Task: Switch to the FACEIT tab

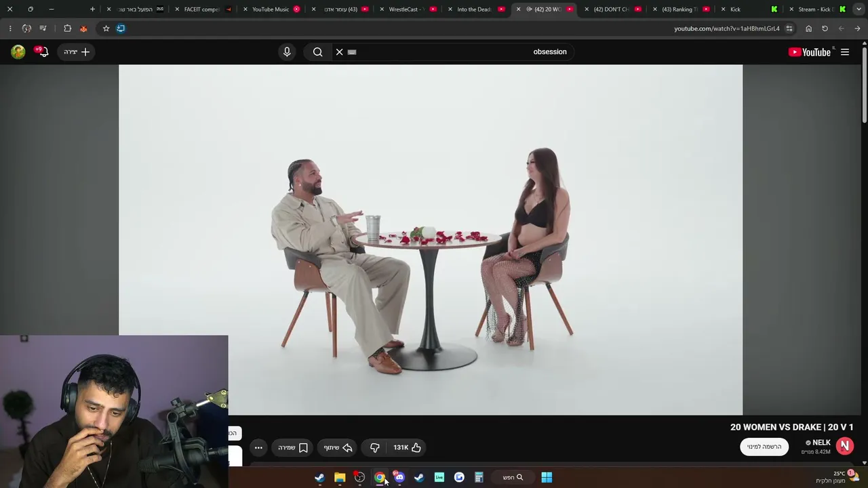Action: [x=202, y=9]
